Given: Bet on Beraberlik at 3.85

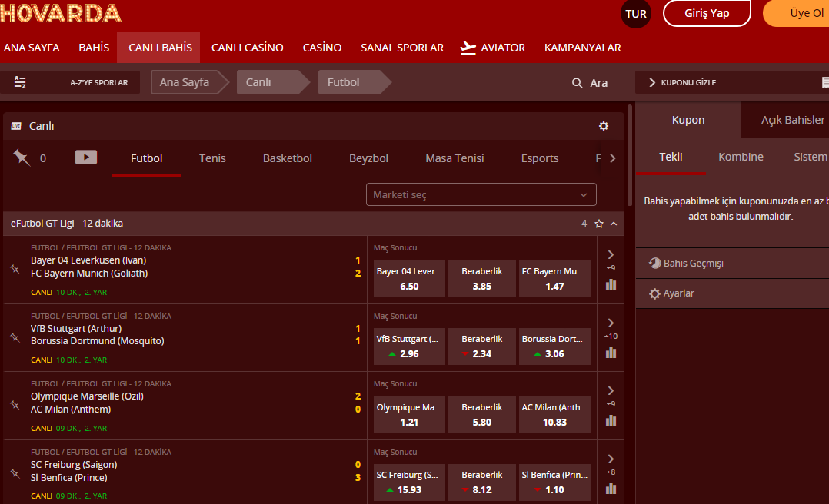Looking at the screenshot, I should [x=481, y=278].
